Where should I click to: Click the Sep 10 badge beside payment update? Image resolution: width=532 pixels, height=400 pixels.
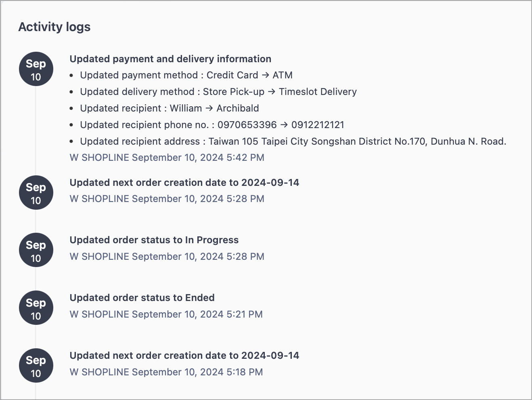36,69
